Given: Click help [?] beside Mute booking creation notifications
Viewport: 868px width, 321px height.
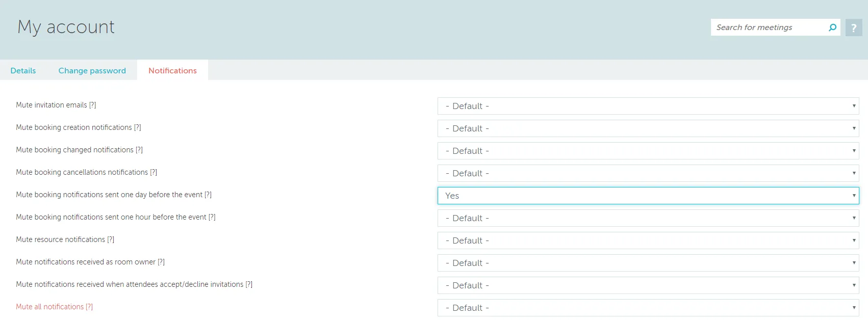Looking at the screenshot, I should 138,127.
